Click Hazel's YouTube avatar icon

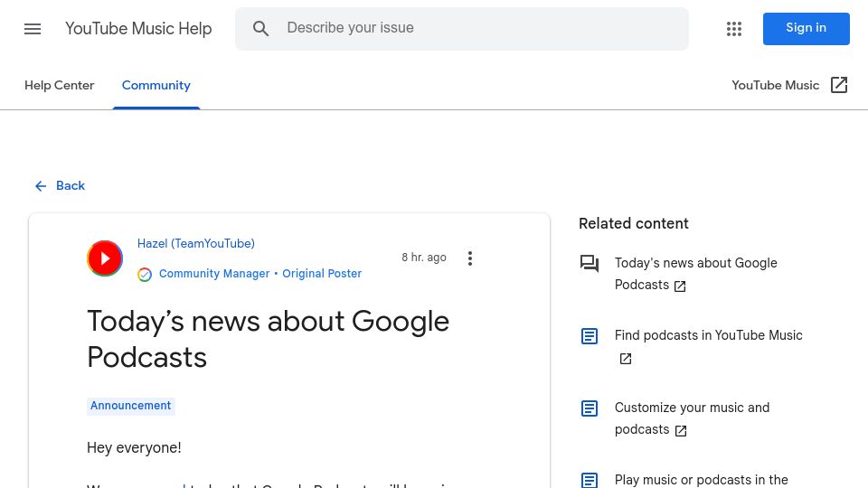coord(105,258)
